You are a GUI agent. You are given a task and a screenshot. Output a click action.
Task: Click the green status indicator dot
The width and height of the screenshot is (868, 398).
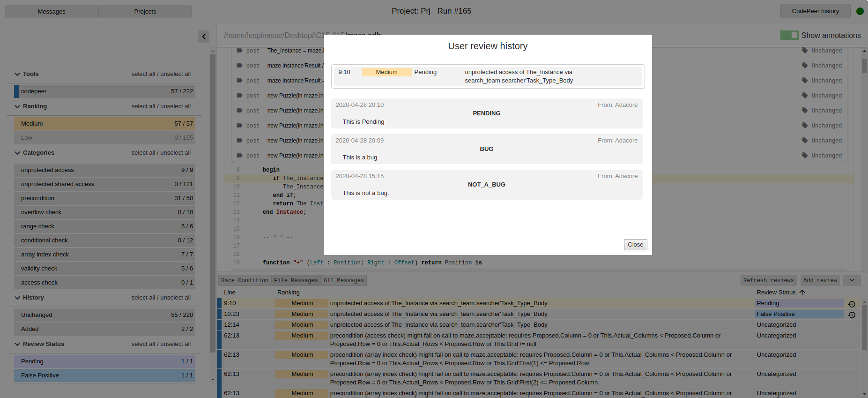point(860,11)
